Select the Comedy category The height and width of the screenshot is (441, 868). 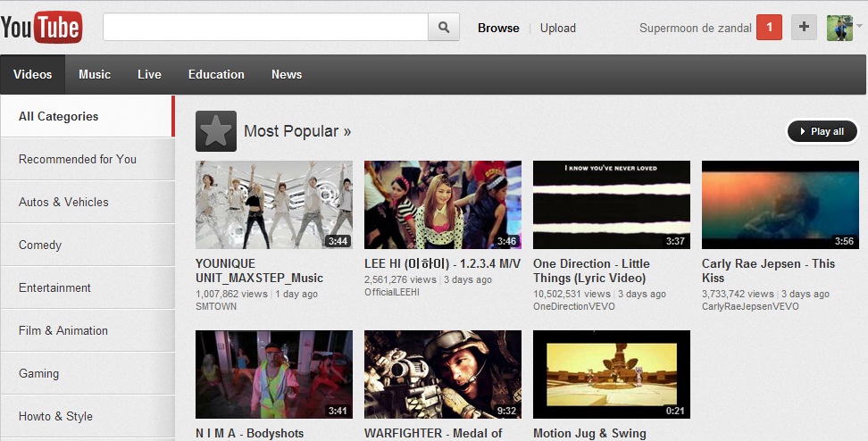coord(88,245)
